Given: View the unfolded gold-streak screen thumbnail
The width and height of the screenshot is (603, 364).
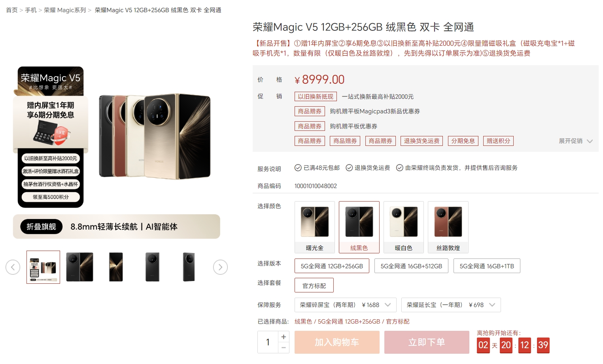Looking at the screenshot, I should click(x=116, y=267).
